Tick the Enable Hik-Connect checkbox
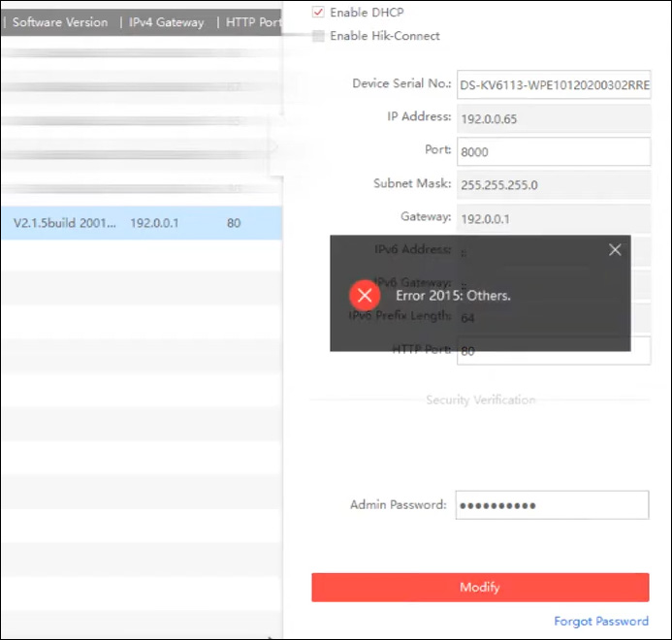672x640 pixels. [318, 36]
